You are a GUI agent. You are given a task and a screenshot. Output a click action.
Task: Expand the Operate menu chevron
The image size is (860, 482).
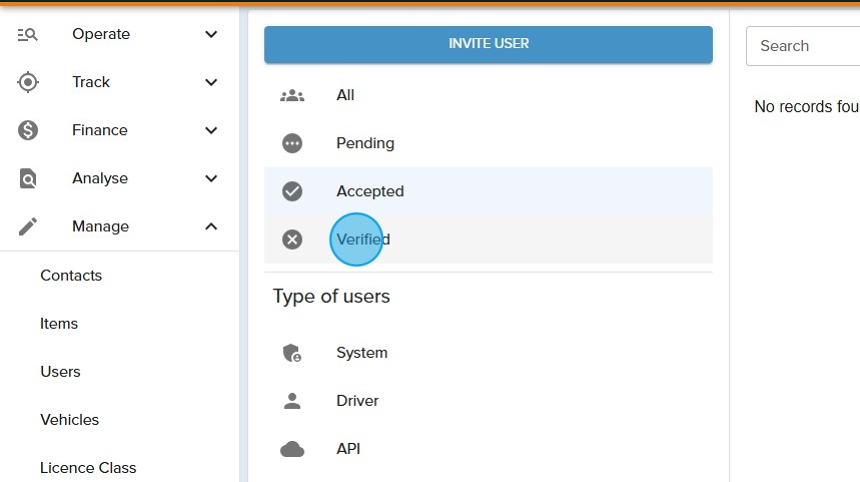(x=211, y=34)
